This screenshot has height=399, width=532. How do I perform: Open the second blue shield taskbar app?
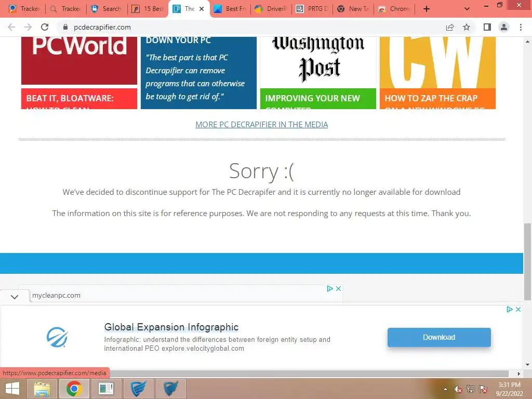[170, 389]
